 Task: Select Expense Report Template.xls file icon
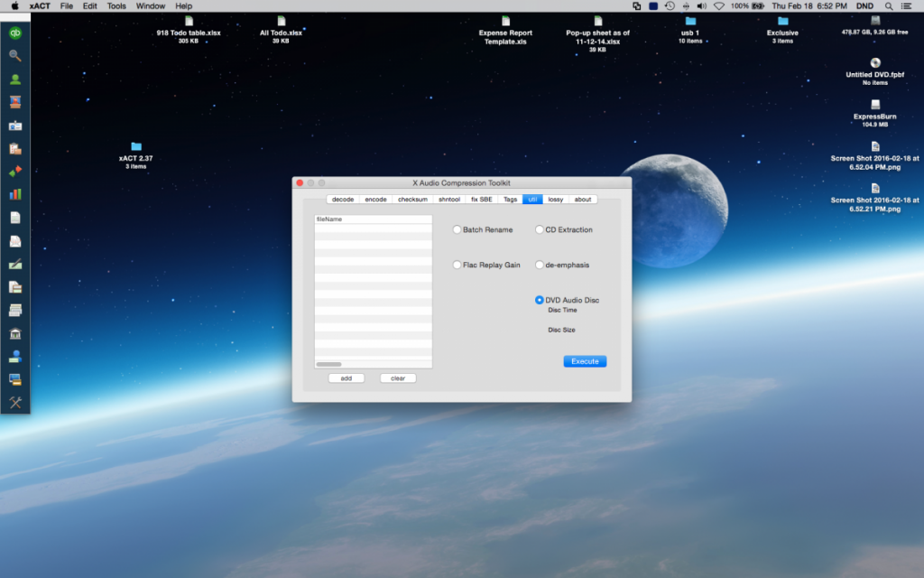pyautogui.click(x=505, y=22)
